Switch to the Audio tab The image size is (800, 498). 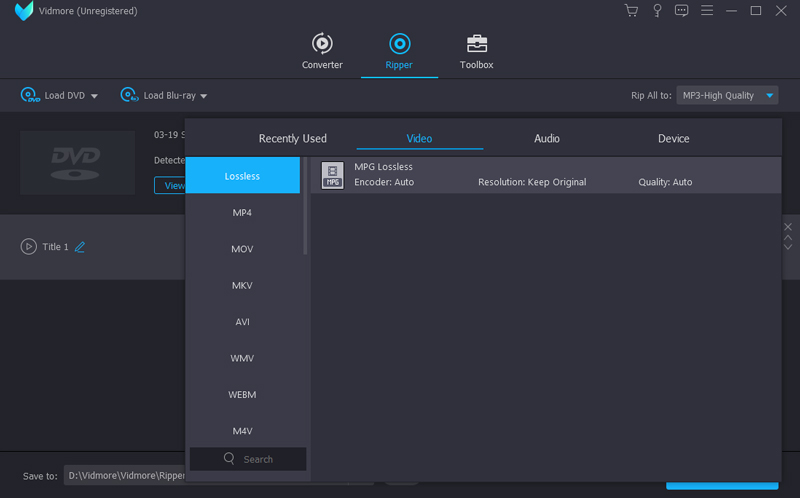pyautogui.click(x=547, y=139)
